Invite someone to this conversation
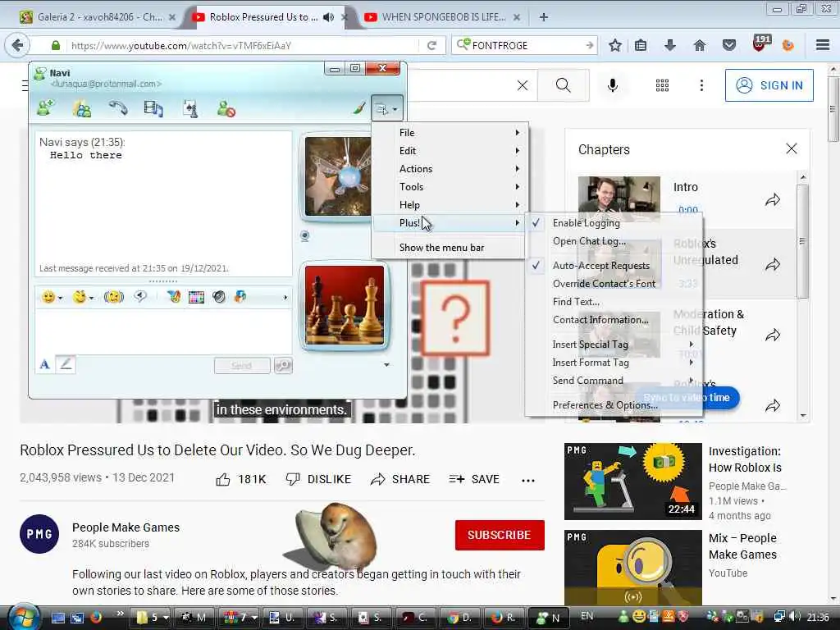Image resolution: width=840 pixels, height=630 pixels. [82, 109]
